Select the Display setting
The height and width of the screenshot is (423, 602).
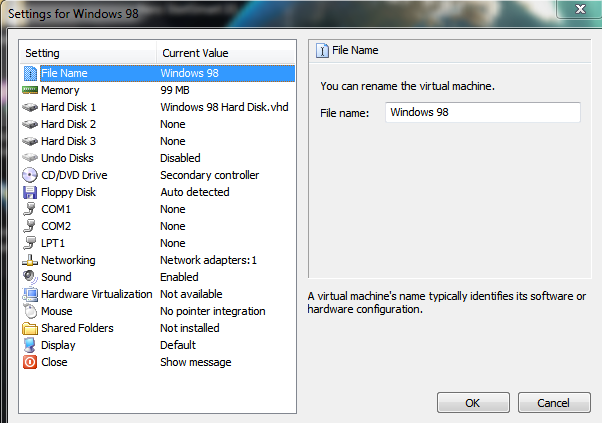157,345
